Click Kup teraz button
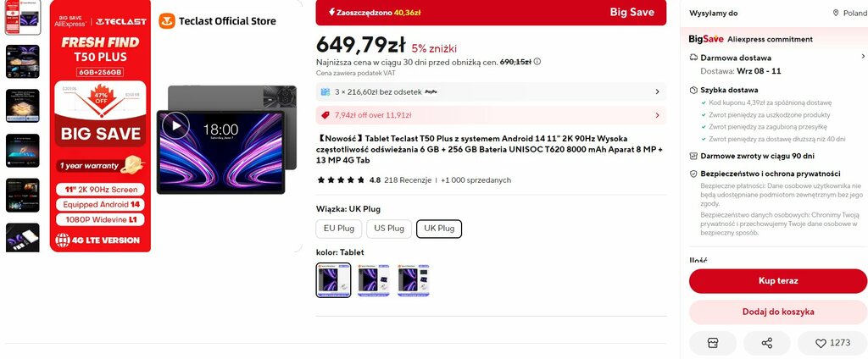 coord(778,281)
